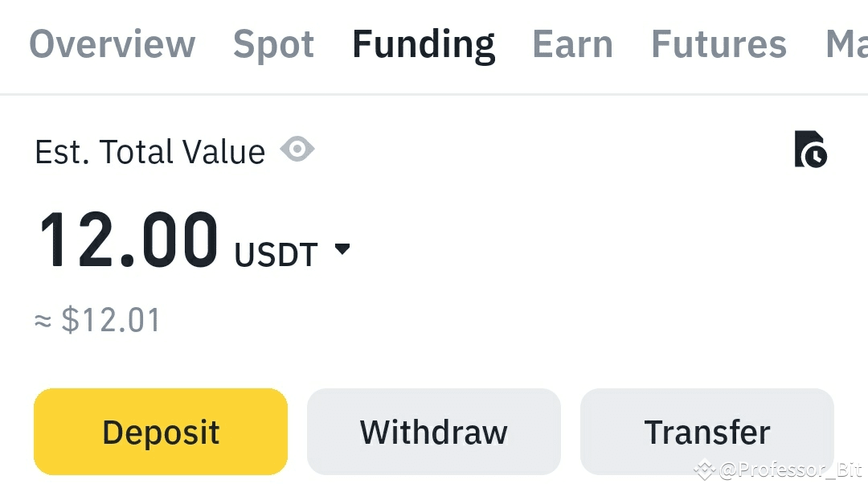Select the partially visible Margin tab
The height and width of the screenshot is (488, 868).
point(846,44)
